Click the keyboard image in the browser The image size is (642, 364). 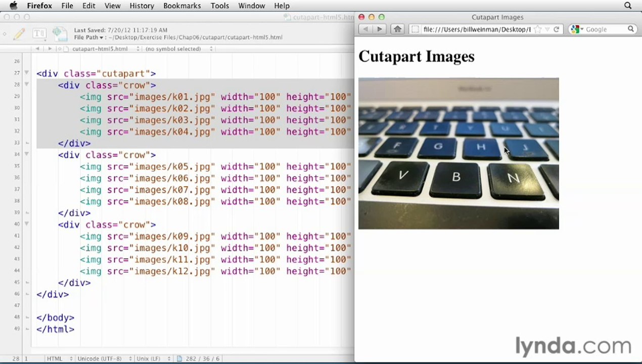point(458,153)
